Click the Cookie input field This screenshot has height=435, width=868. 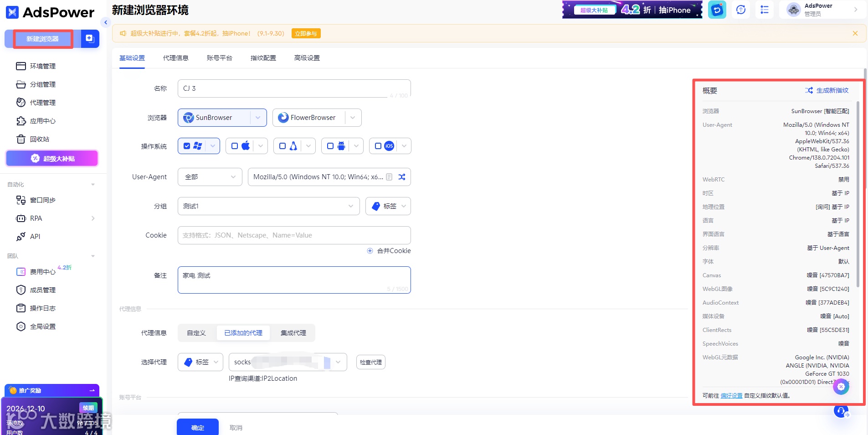click(x=294, y=235)
